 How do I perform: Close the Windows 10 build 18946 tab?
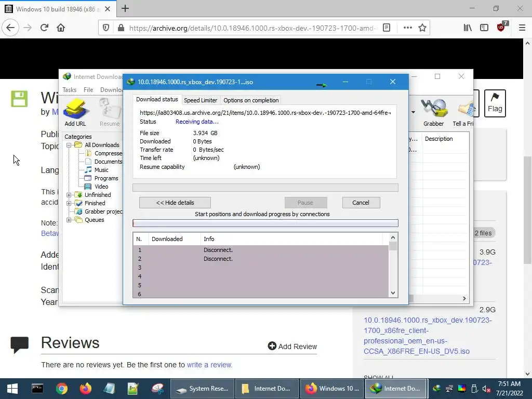pos(108,9)
